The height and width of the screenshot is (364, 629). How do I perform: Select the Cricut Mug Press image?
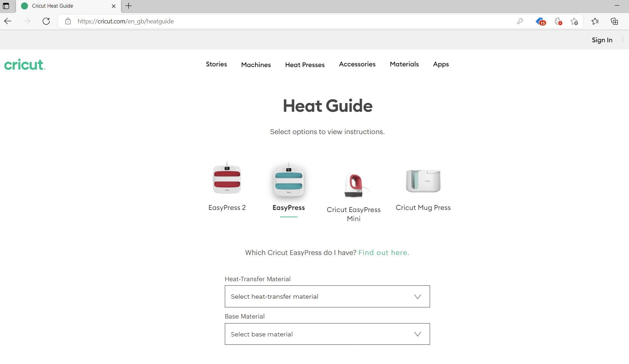(x=423, y=181)
